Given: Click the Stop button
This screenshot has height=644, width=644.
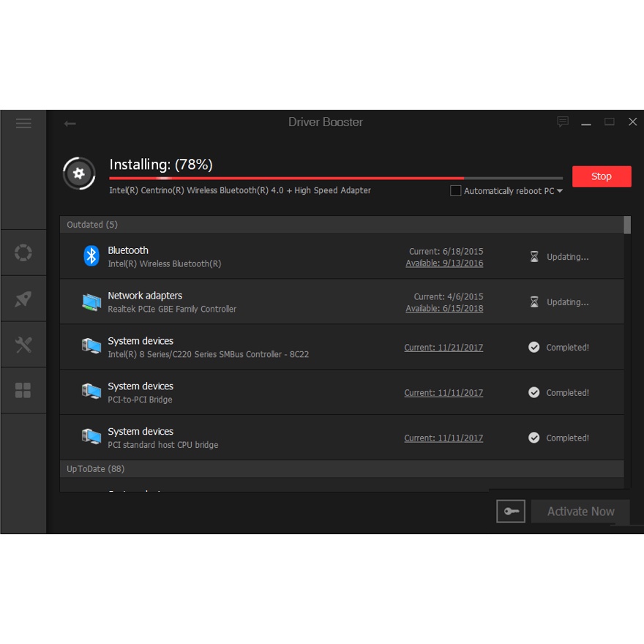Looking at the screenshot, I should (602, 176).
